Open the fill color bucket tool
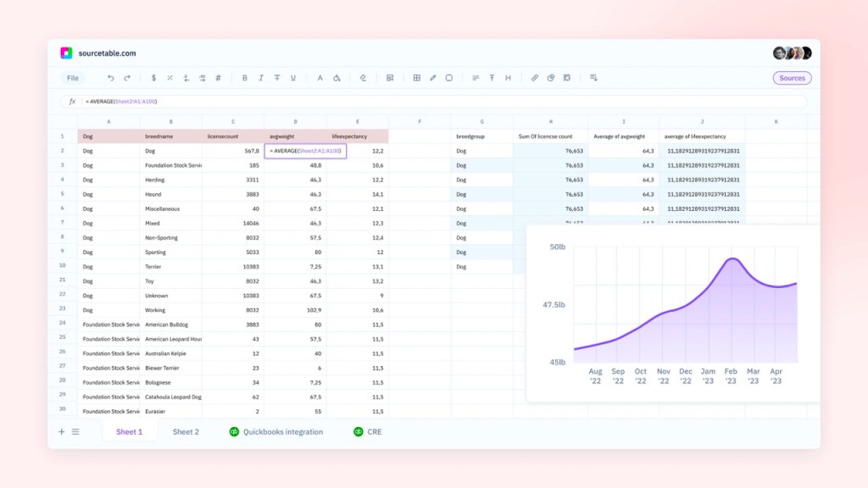868x488 pixels. click(337, 78)
